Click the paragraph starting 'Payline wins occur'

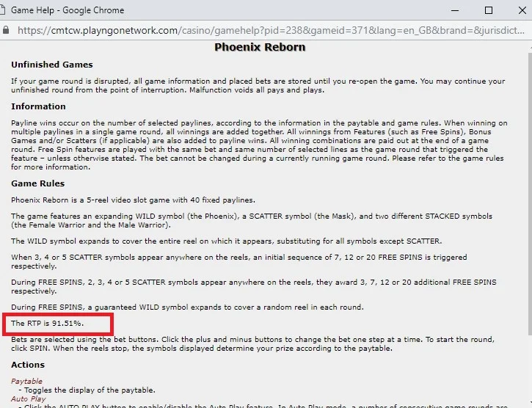click(259, 145)
